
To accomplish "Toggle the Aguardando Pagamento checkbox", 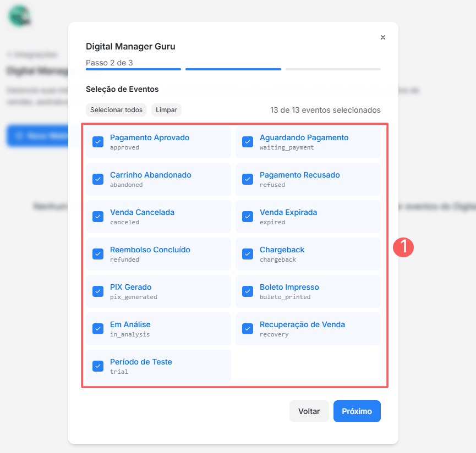I will point(248,142).
